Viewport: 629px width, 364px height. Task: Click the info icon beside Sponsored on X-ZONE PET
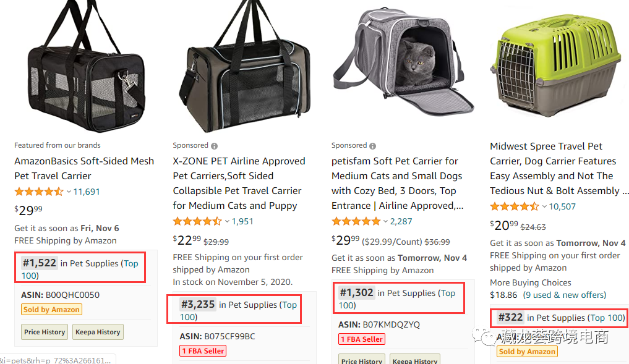[x=214, y=146]
